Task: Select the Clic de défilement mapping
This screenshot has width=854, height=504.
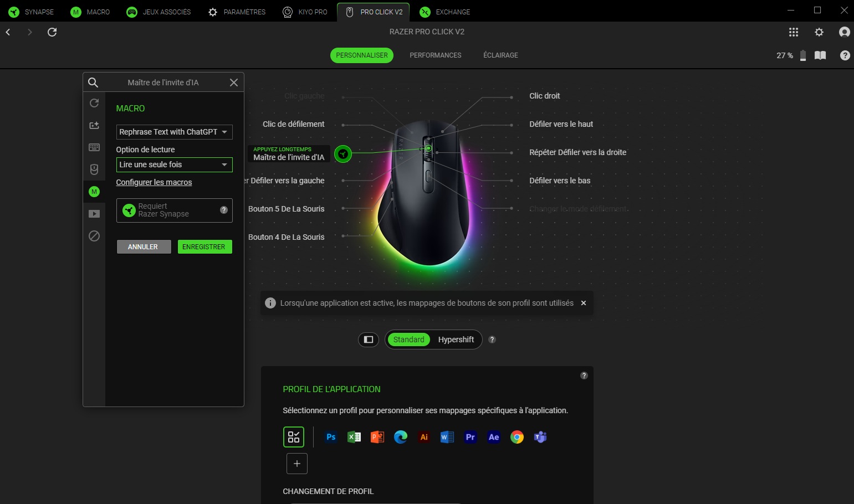Action: (294, 124)
